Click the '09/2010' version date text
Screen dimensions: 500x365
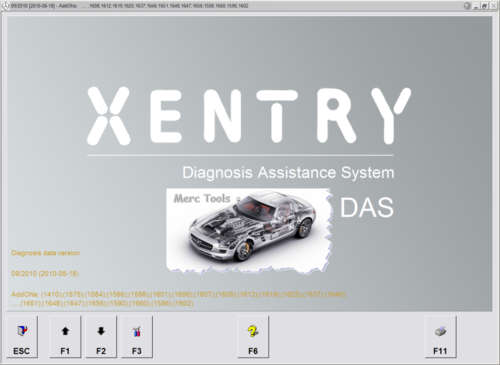click(45, 274)
